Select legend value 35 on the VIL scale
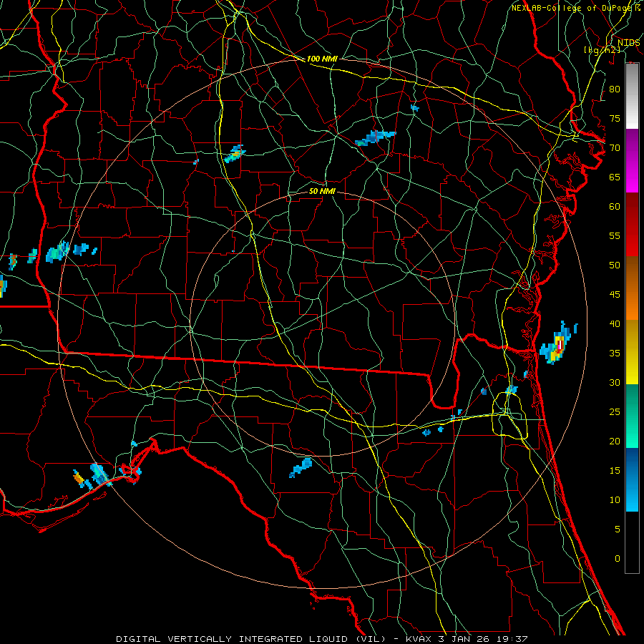This screenshot has width=644, height=644. click(615, 353)
